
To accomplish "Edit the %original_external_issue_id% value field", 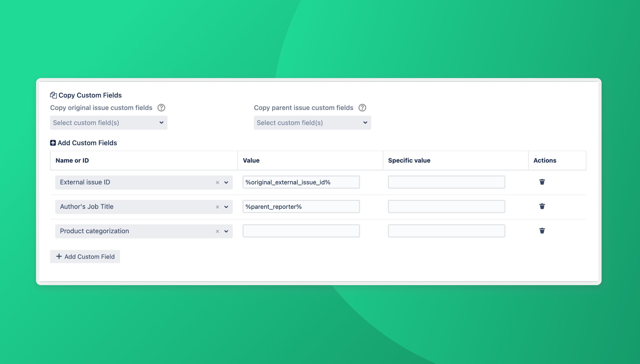I will point(301,182).
